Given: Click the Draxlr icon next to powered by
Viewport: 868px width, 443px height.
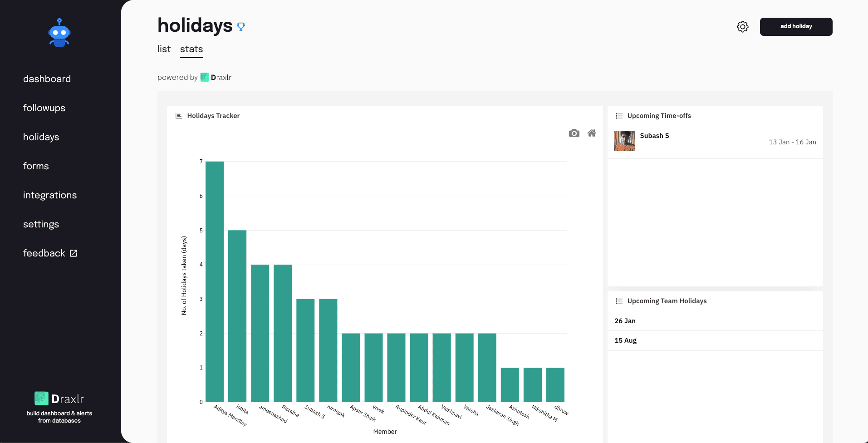Looking at the screenshot, I should 205,77.
